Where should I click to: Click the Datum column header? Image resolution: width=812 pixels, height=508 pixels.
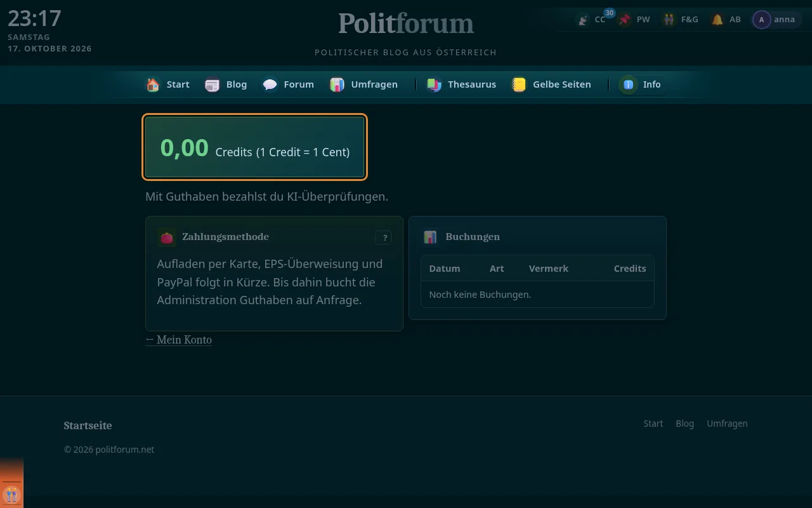pyautogui.click(x=445, y=269)
